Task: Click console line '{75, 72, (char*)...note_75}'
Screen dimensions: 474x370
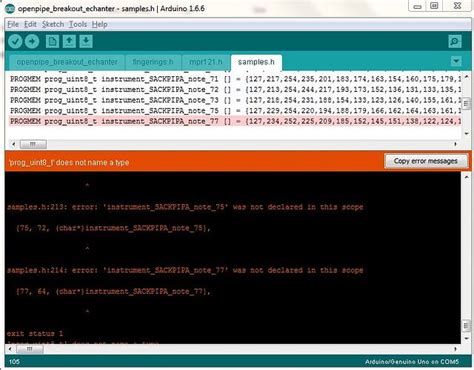Action: tap(113, 228)
